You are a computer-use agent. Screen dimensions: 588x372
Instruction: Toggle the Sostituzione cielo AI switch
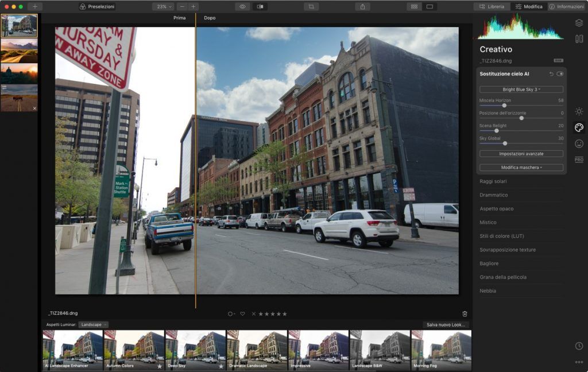[560, 74]
